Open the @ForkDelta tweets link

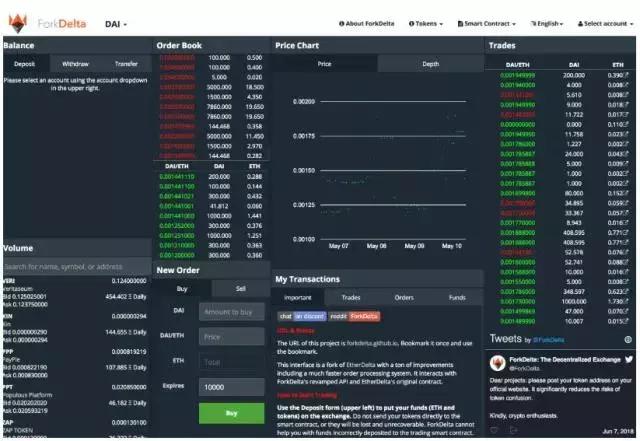click(549, 340)
